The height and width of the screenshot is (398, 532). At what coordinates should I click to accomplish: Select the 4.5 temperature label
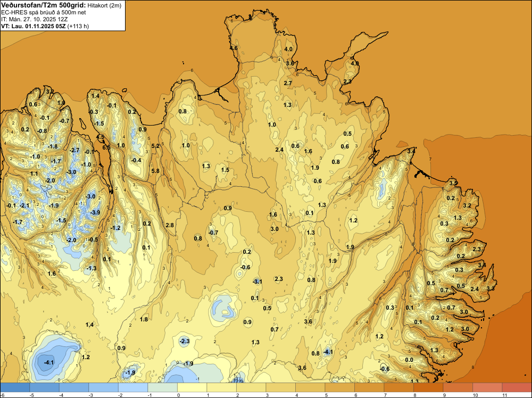click(x=101, y=137)
